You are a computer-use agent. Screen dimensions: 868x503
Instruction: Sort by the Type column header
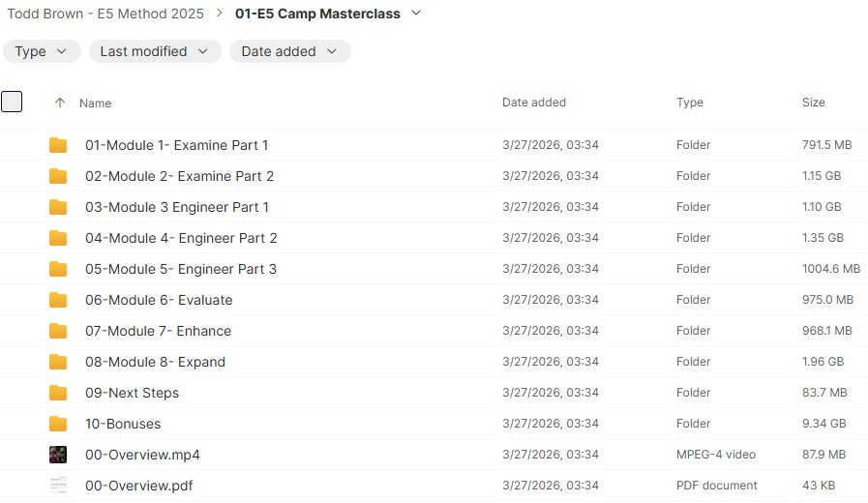click(x=690, y=103)
